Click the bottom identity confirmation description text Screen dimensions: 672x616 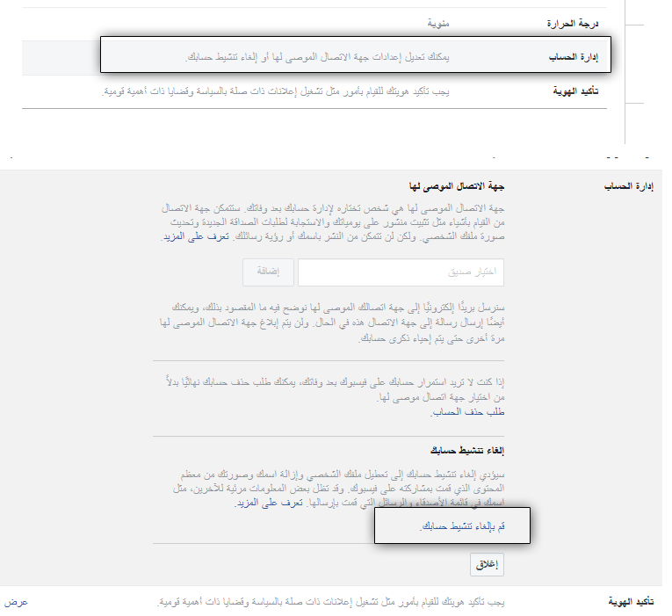point(332,602)
